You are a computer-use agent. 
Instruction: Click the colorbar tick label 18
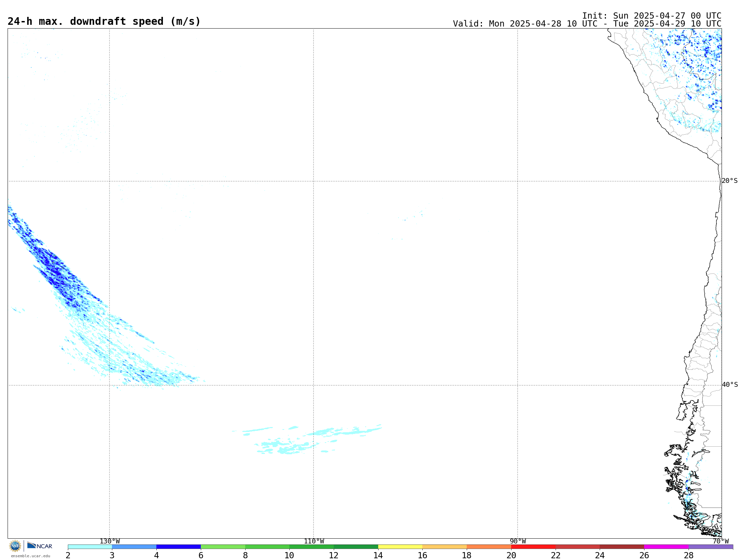pyautogui.click(x=467, y=555)
